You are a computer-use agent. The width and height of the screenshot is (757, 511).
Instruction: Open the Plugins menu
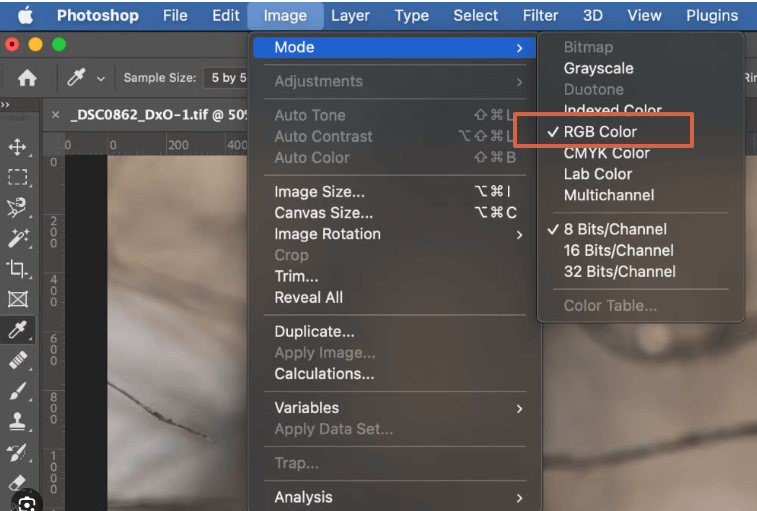point(712,15)
